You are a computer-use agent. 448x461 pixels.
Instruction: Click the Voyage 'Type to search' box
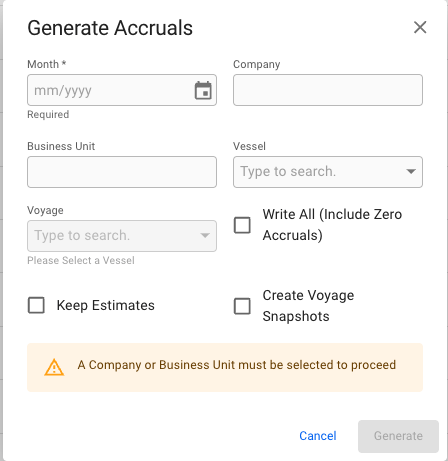click(113, 236)
